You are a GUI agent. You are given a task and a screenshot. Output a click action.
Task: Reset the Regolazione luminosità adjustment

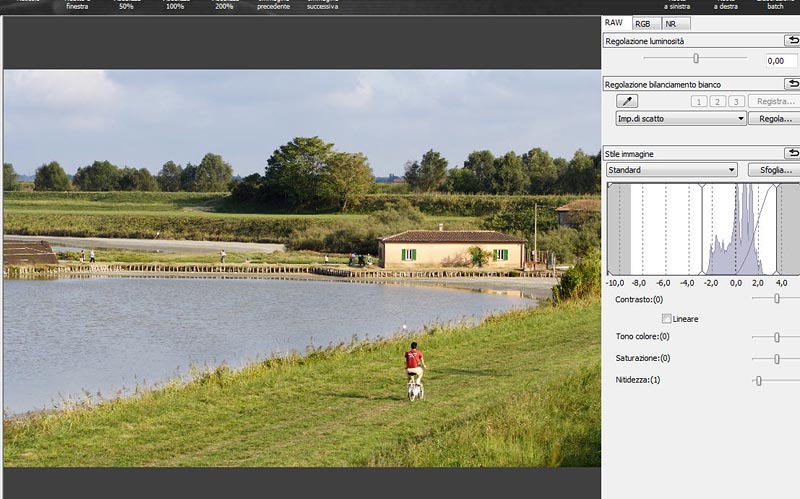(791, 41)
